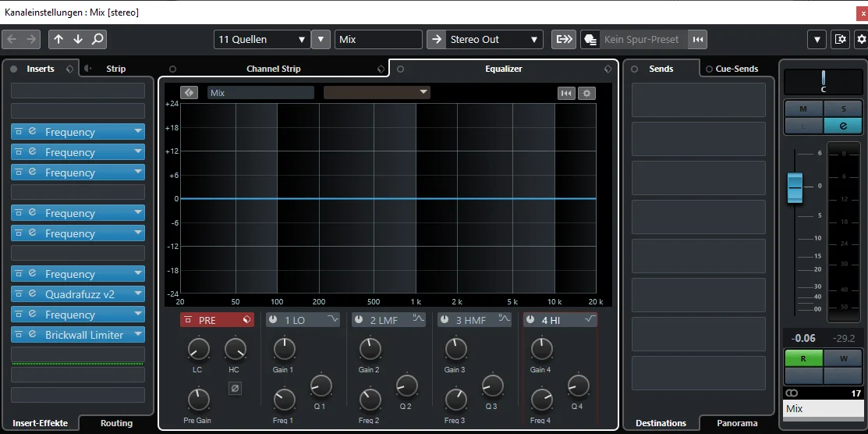Viewport: 868px width, 434px height.
Task: Toggle power of EQ band 1 LO
Action: coord(273,320)
